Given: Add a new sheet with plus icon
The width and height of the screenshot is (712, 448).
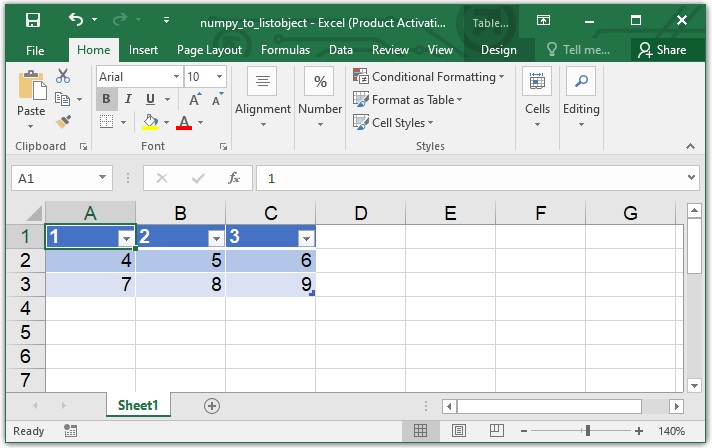Looking at the screenshot, I should pos(211,405).
